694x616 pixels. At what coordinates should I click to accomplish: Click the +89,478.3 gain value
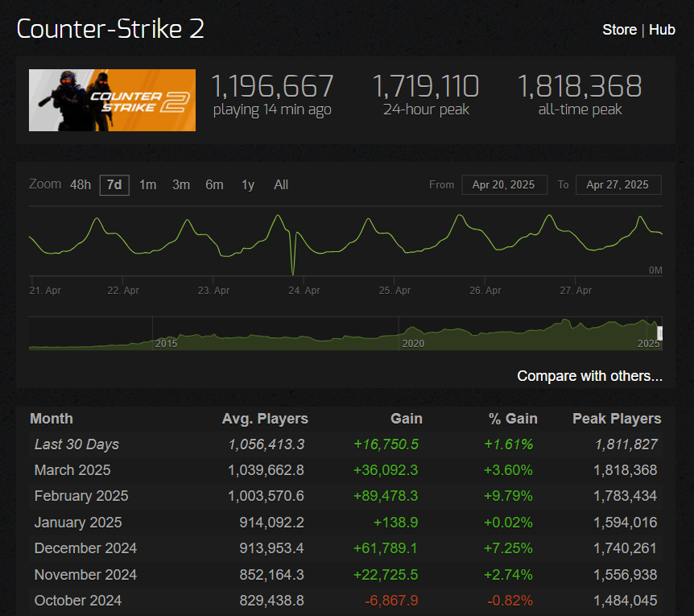(386, 496)
